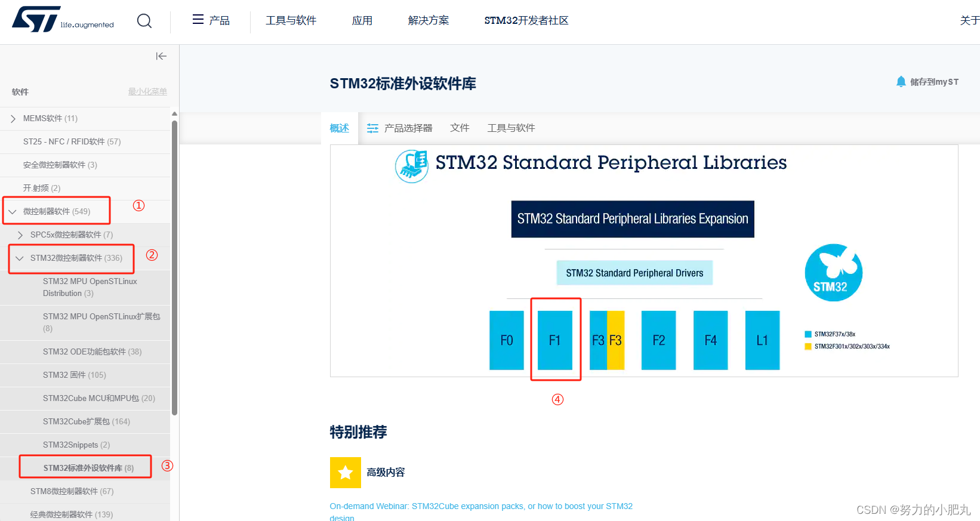Select the F2 series block
This screenshot has width=980, height=521.
click(659, 340)
